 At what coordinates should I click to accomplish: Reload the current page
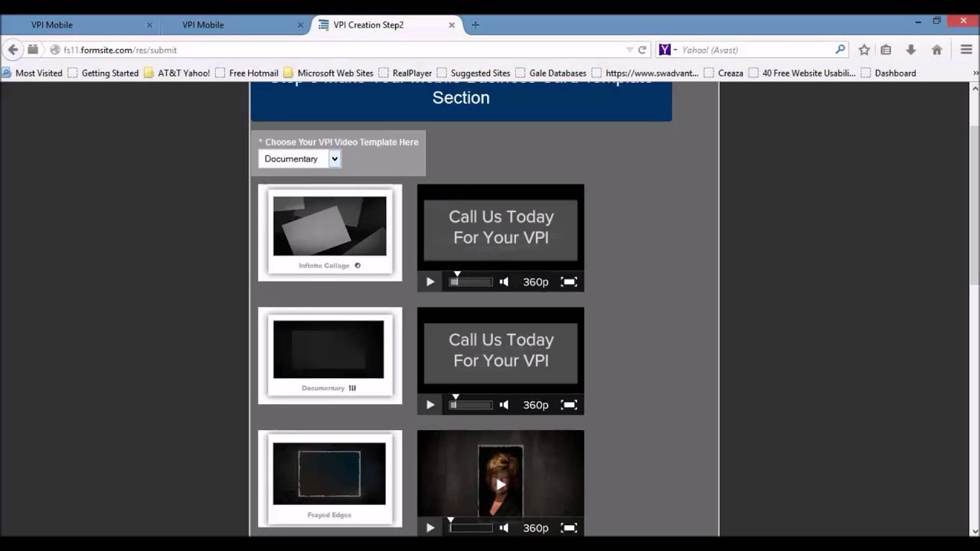pyautogui.click(x=642, y=50)
